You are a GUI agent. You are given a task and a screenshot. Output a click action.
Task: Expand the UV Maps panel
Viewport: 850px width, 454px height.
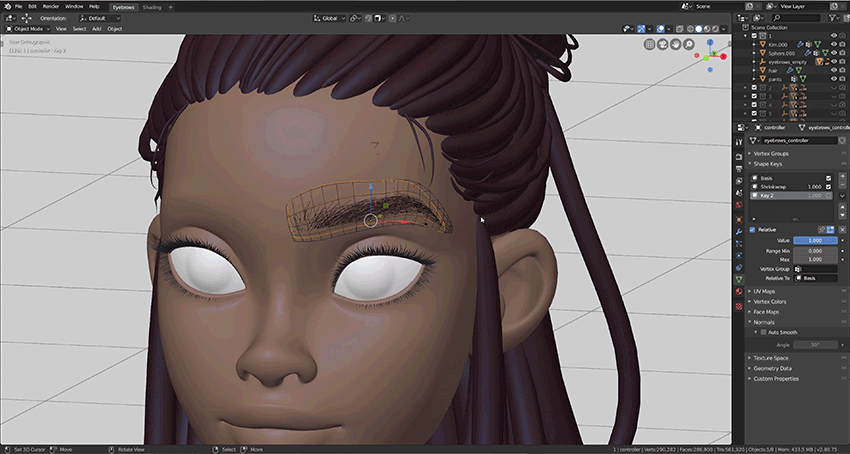764,291
